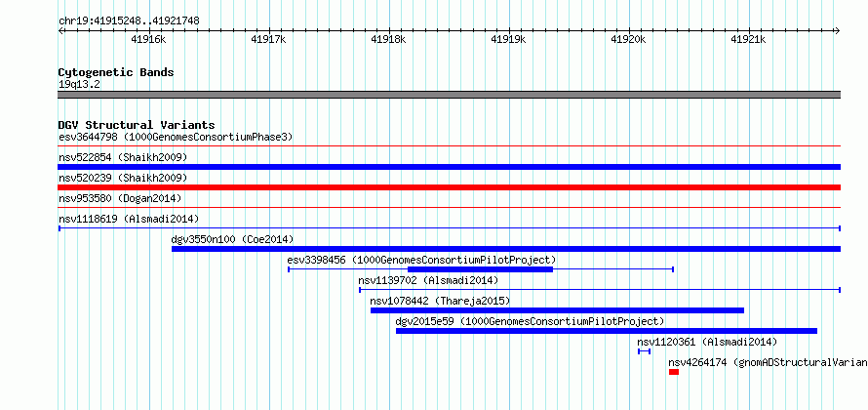Viewport: 868px width, 410px height.
Task: Click the left arrowhead of the ruler
Action: click(60, 31)
